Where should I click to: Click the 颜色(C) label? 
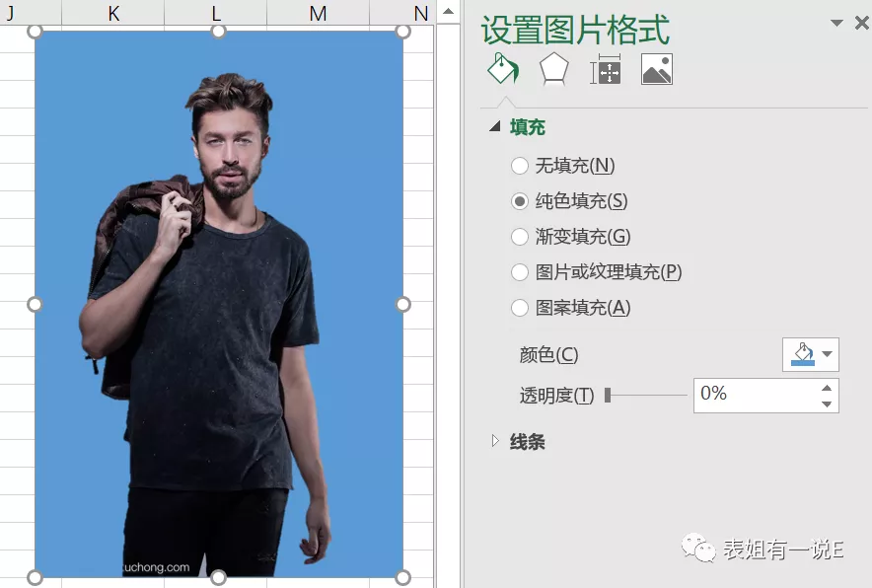548,354
